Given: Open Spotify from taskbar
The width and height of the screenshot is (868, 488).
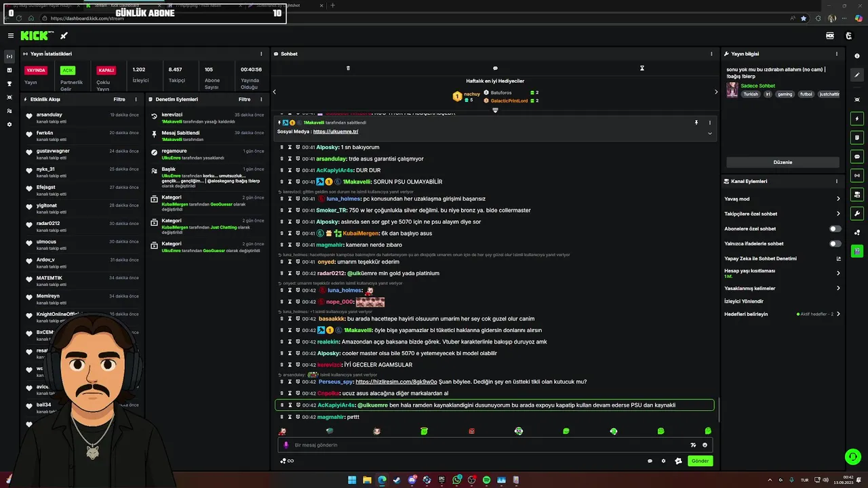Looking at the screenshot, I should pos(486,480).
